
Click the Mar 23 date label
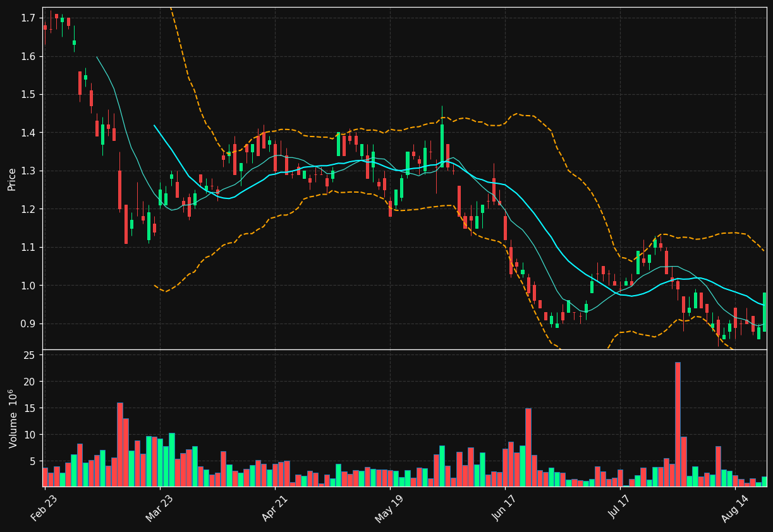coord(159,509)
